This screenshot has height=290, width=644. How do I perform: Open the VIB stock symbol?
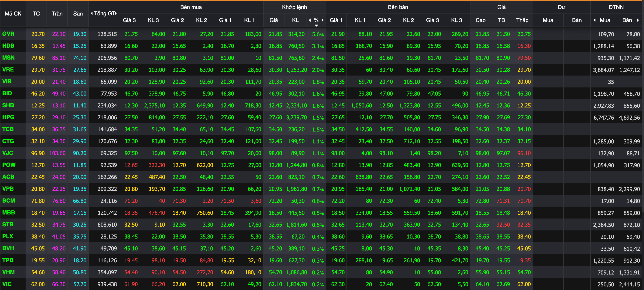[7, 81]
